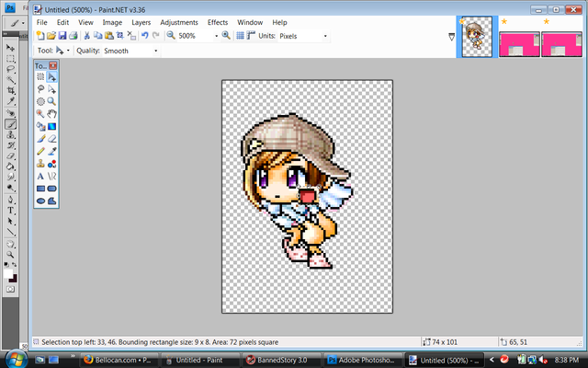The width and height of the screenshot is (588, 368).
Task: Switch to Bellocan.com Firefox taskbar button
Action: tap(119, 360)
